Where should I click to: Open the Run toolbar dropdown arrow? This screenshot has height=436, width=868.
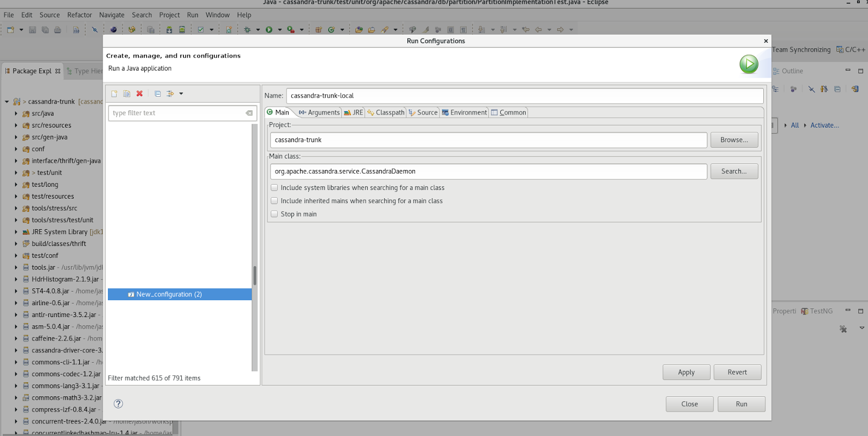pyautogui.click(x=280, y=30)
